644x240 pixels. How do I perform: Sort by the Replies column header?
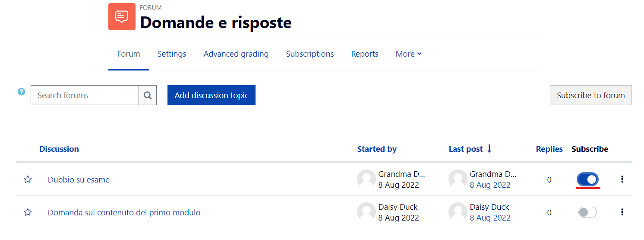(549, 149)
